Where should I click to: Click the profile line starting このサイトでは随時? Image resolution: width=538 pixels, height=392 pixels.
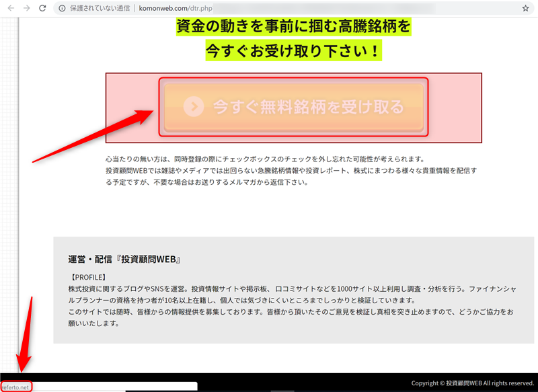291,312
